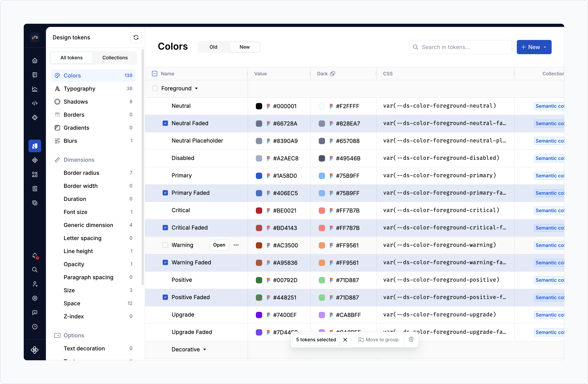The width and height of the screenshot is (588, 384).
Task: Click the analytics chart sidebar icon
Action: tap(35, 89)
